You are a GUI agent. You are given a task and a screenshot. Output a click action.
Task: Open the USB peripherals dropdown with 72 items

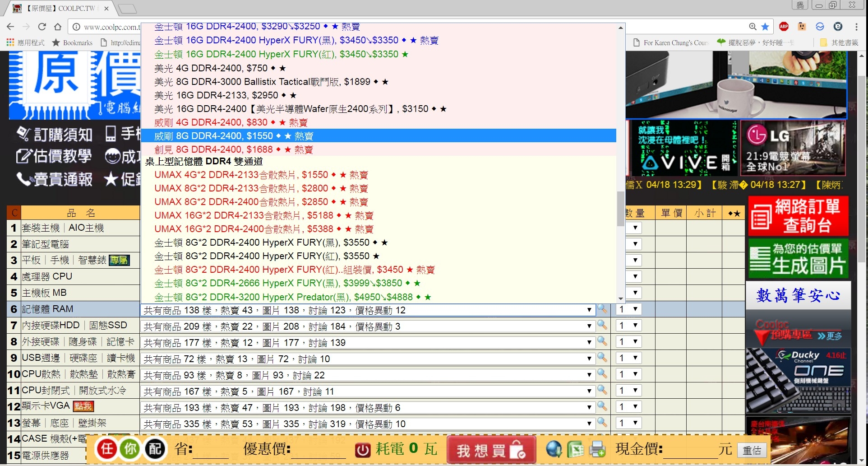pyautogui.click(x=368, y=359)
